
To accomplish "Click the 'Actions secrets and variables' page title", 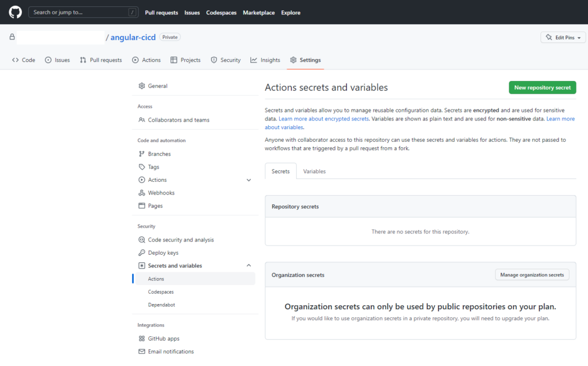I will [326, 87].
